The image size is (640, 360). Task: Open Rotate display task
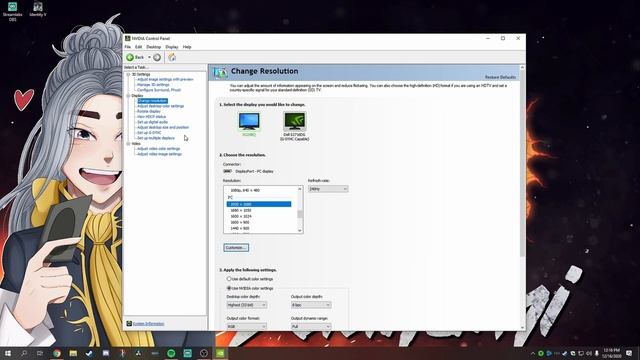click(149, 111)
